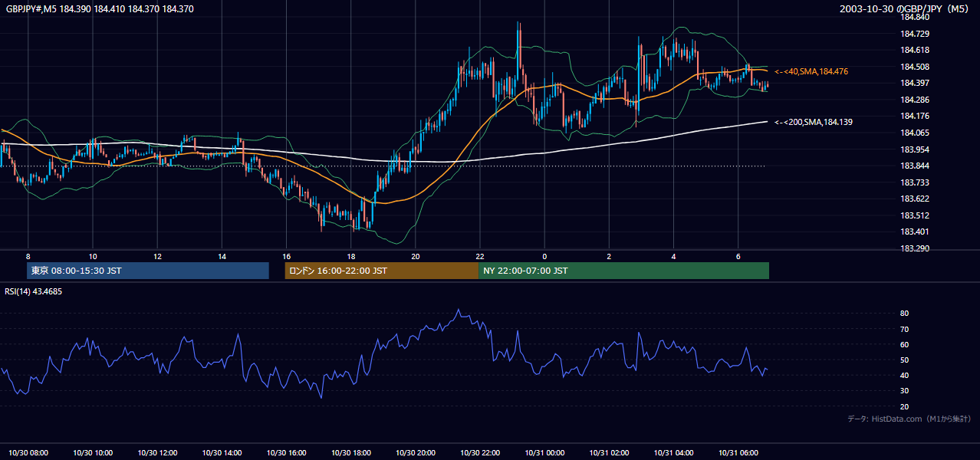Viewport: 980px width, 460px height.
Task: Click the 10/31 04:00 bottom time label
Action: click(x=673, y=452)
